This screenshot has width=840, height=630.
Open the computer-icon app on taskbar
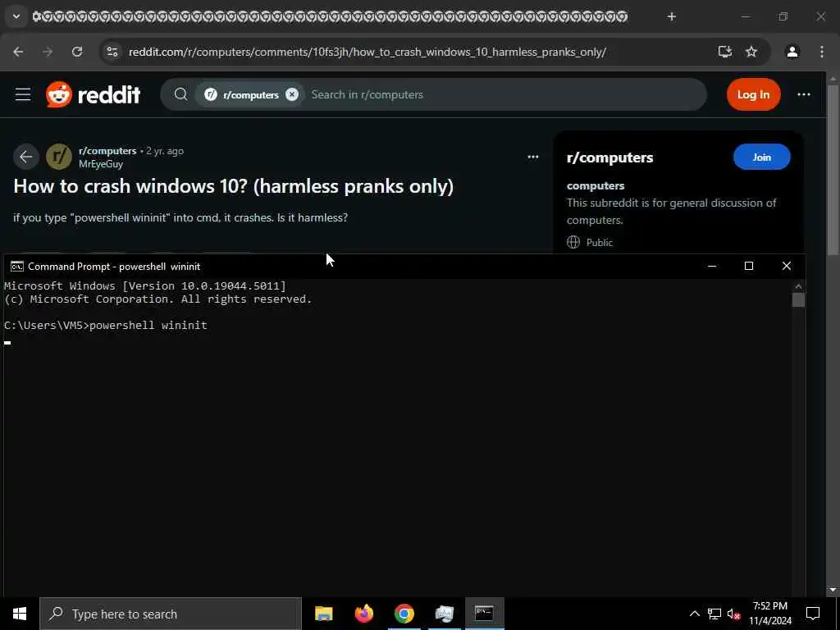(445, 614)
